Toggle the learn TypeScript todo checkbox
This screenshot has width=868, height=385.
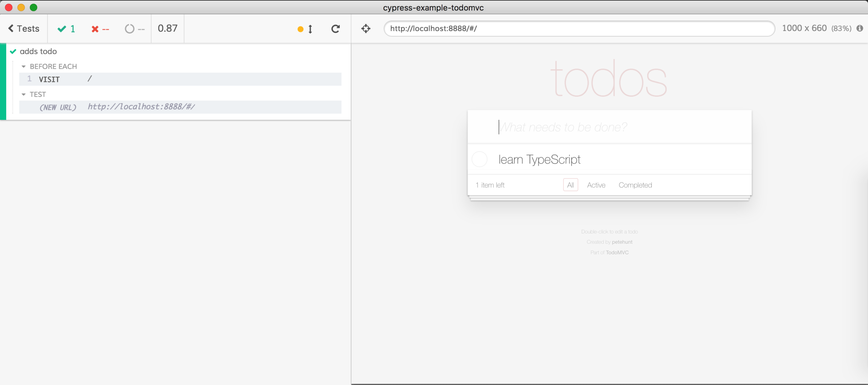point(479,159)
